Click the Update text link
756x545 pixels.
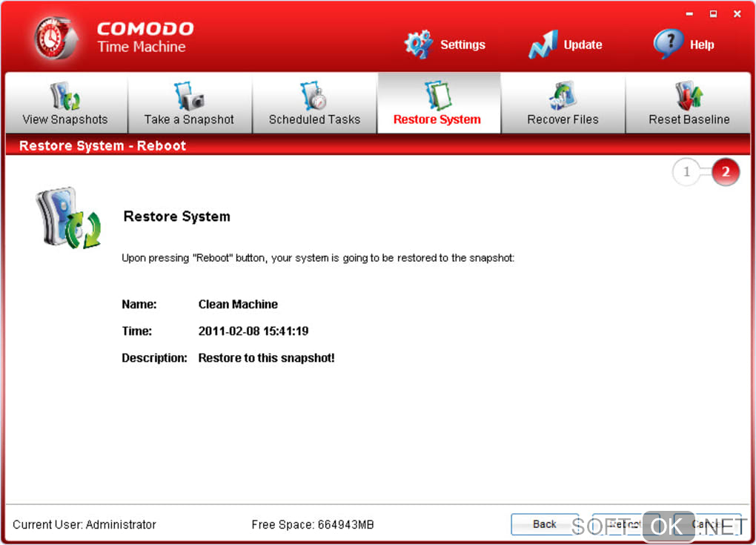(x=583, y=44)
